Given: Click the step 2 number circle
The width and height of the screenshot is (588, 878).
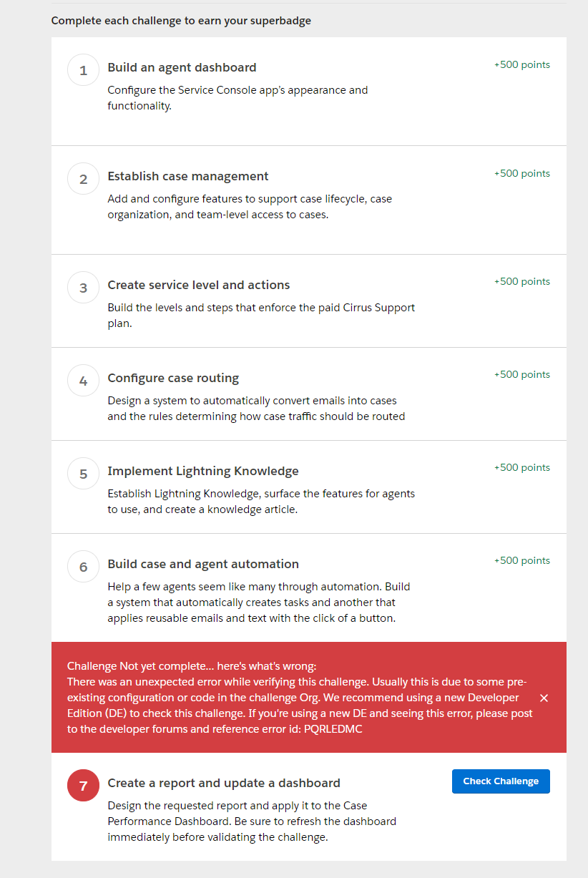Looking at the screenshot, I should [x=83, y=179].
